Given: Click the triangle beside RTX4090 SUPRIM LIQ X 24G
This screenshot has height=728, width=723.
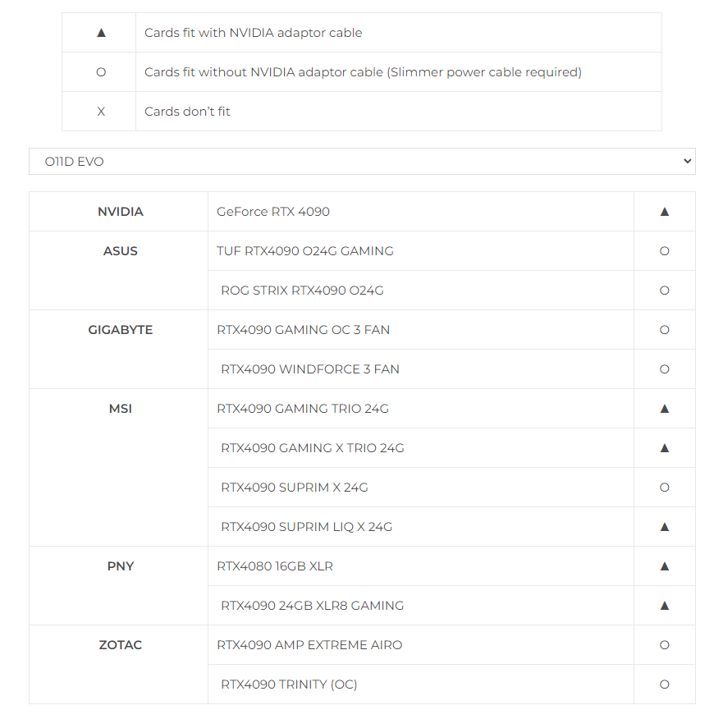Looking at the screenshot, I should (x=665, y=527).
